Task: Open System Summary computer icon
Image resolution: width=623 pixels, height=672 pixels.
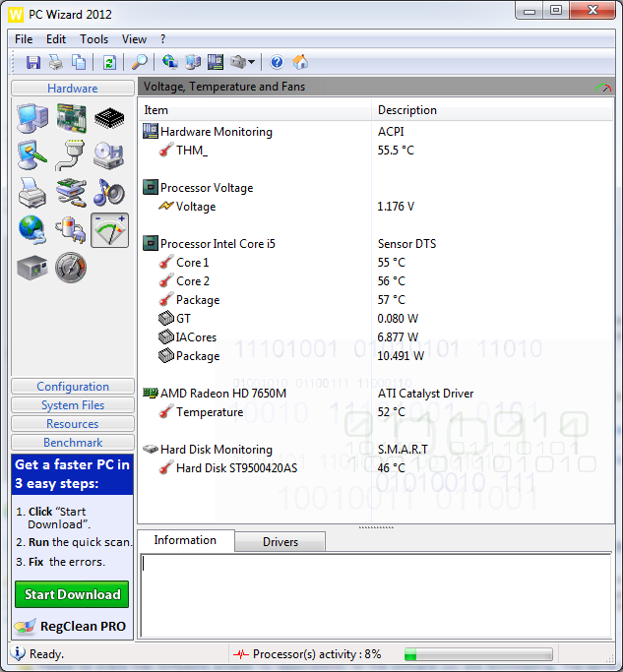Action: pos(32,118)
